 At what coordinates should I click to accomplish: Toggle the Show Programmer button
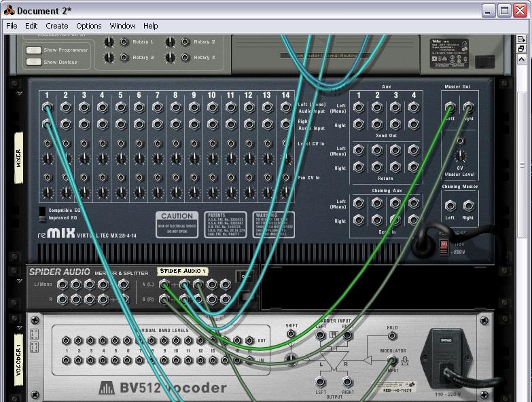coord(34,50)
